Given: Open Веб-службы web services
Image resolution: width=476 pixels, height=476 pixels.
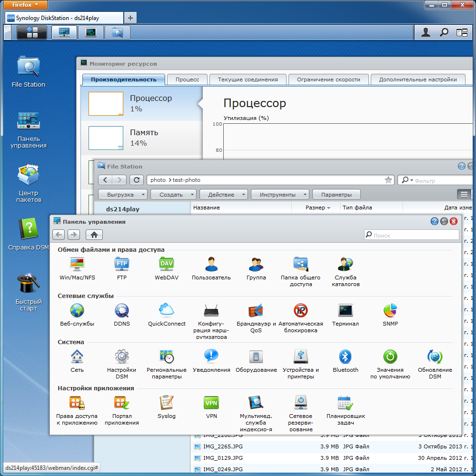Looking at the screenshot, I should tap(77, 315).
